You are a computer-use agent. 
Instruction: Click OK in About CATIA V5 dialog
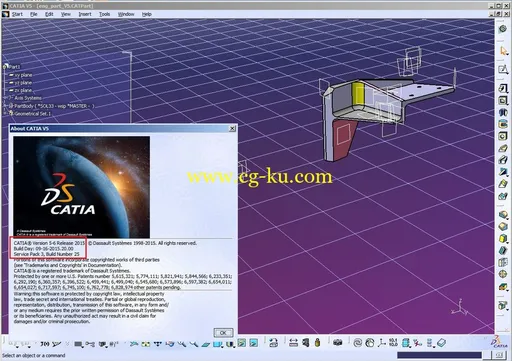point(223,332)
